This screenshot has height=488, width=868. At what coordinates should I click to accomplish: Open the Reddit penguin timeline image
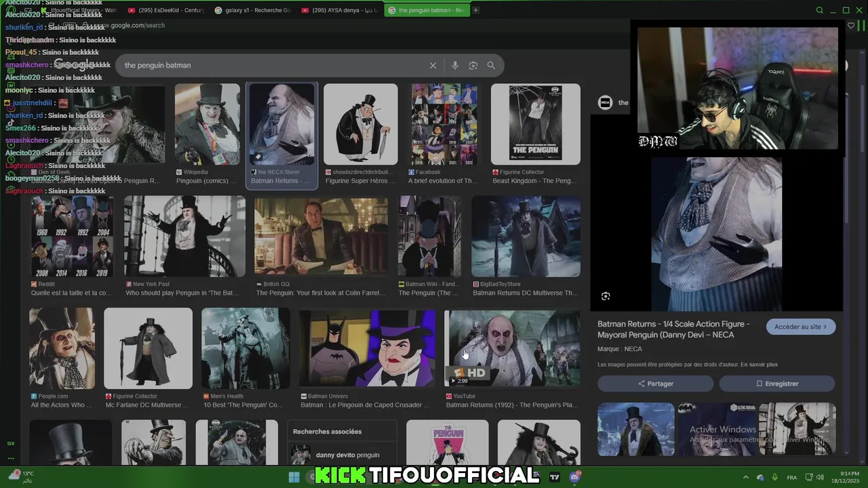coord(73,236)
